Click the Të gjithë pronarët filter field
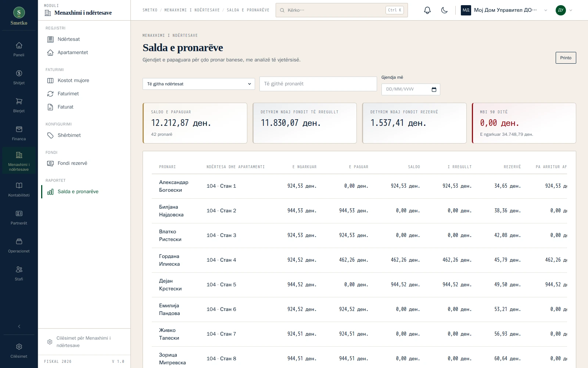 pyautogui.click(x=318, y=84)
